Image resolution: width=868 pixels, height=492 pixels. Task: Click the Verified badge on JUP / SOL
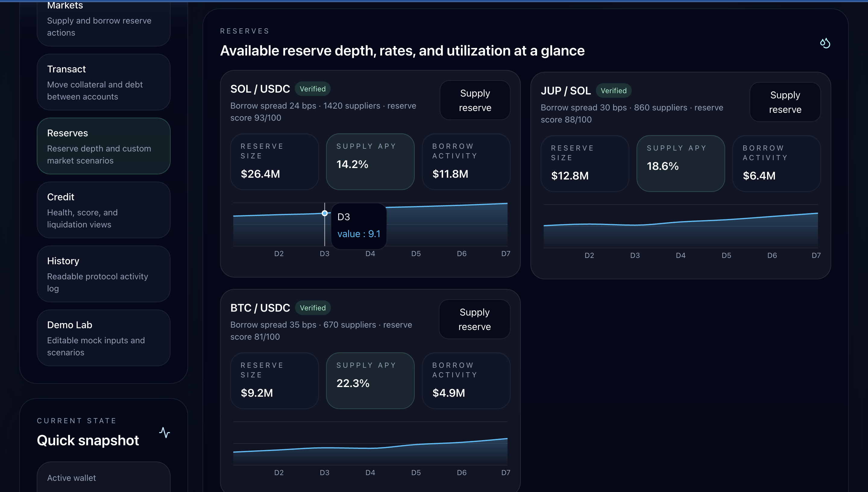click(613, 90)
